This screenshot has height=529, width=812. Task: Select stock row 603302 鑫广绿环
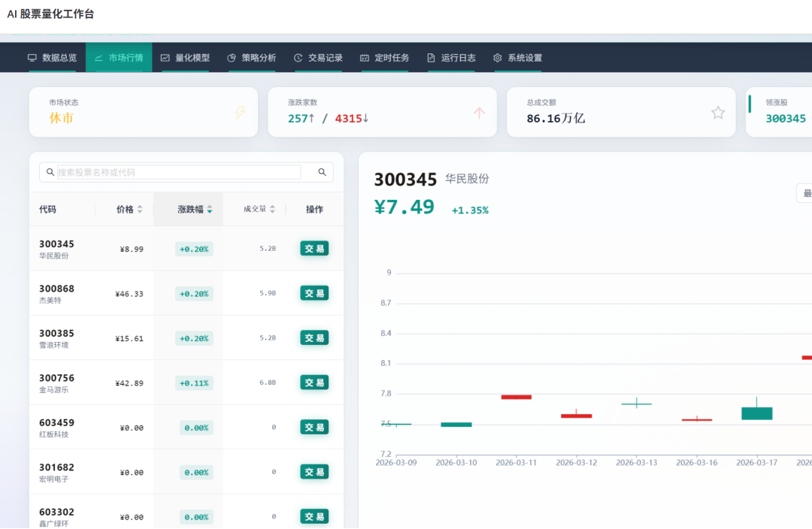(x=186, y=512)
